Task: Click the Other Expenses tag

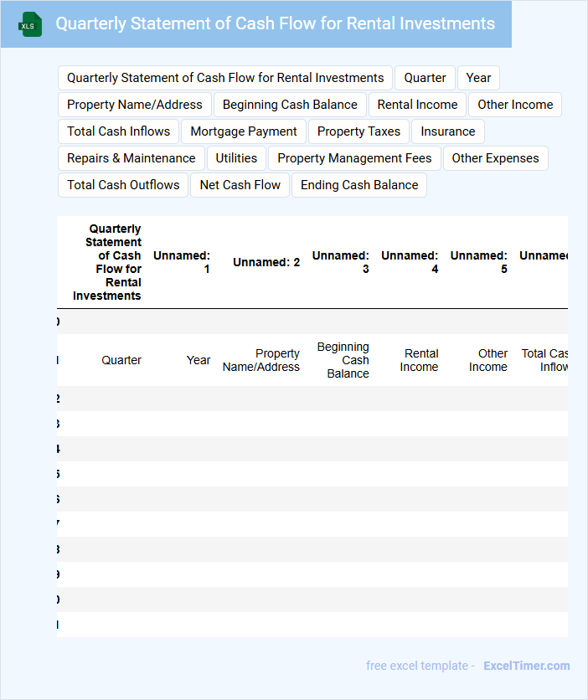Action: (495, 158)
